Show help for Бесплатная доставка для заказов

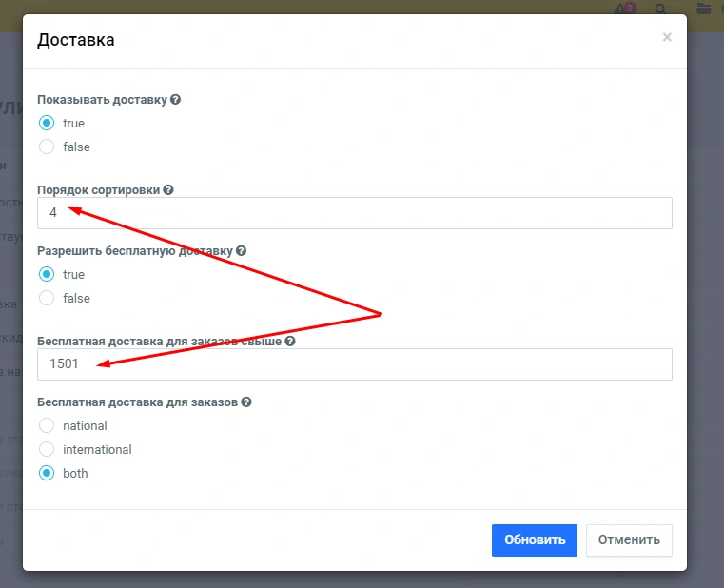(246, 402)
